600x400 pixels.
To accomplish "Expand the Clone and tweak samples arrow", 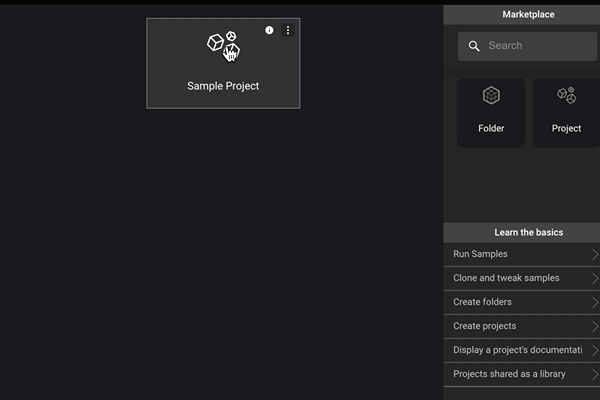I will click(594, 278).
